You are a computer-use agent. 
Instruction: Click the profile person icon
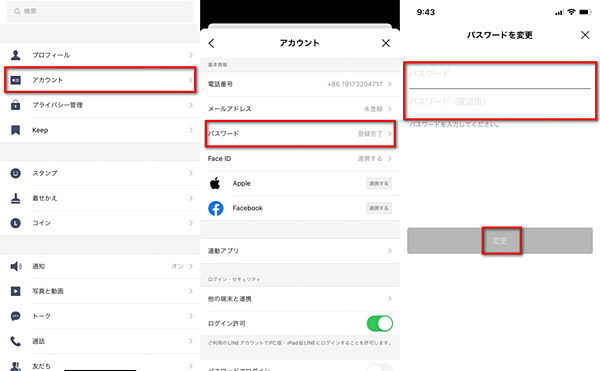click(16, 55)
